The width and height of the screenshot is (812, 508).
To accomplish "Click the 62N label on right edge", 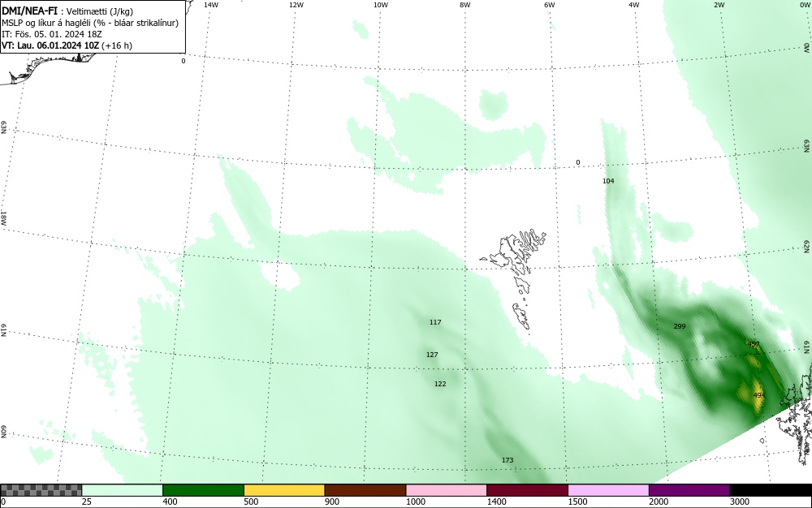I will (807, 247).
